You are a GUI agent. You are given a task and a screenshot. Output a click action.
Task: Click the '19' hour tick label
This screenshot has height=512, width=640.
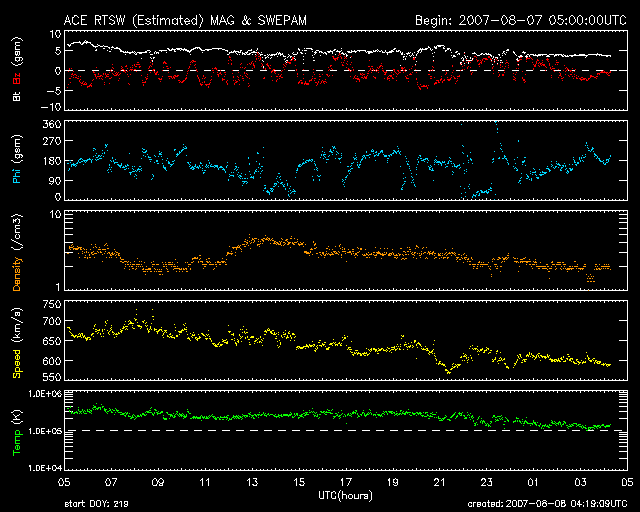tap(393, 482)
